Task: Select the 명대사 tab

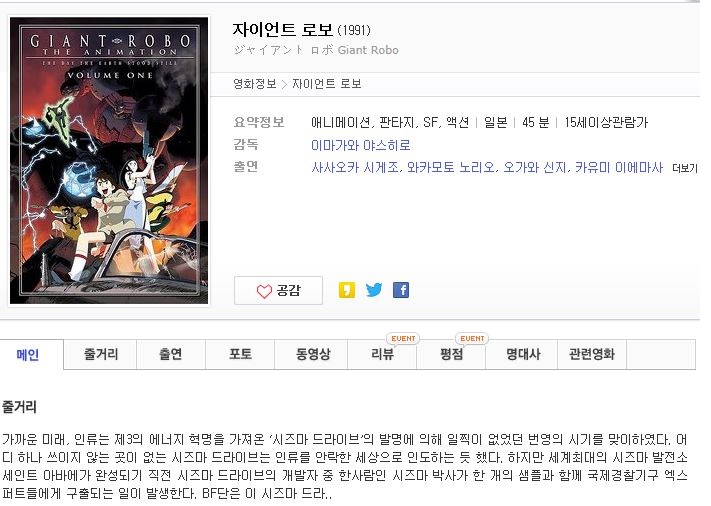Action: pyautogui.click(x=523, y=355)
